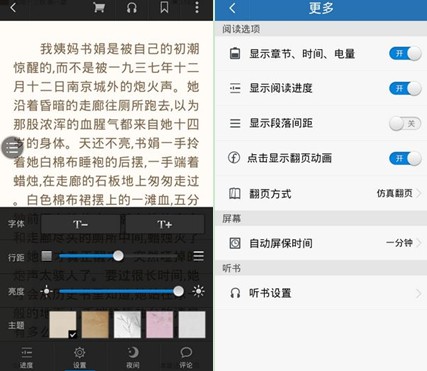The height and width of the screenshot is (371, 427).
Task: Click the 显示阅读进度 label
Action: click(281, 88)
